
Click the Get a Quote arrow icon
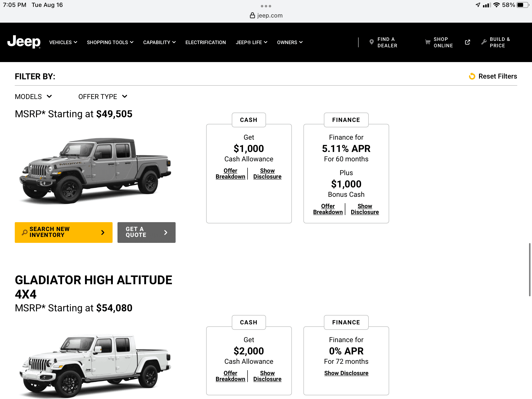click(166, 232)
